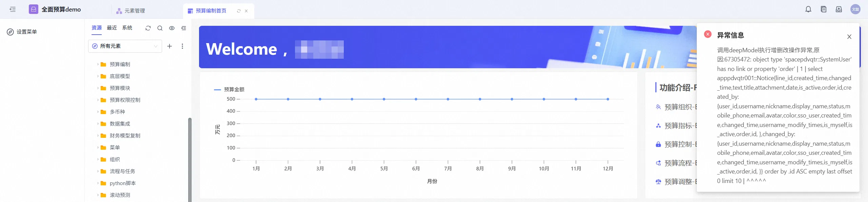Toggle the 预算金额 chart legend
Image resolution: width=868 pixels, height=202 pixels.
(x=229, y=89)
